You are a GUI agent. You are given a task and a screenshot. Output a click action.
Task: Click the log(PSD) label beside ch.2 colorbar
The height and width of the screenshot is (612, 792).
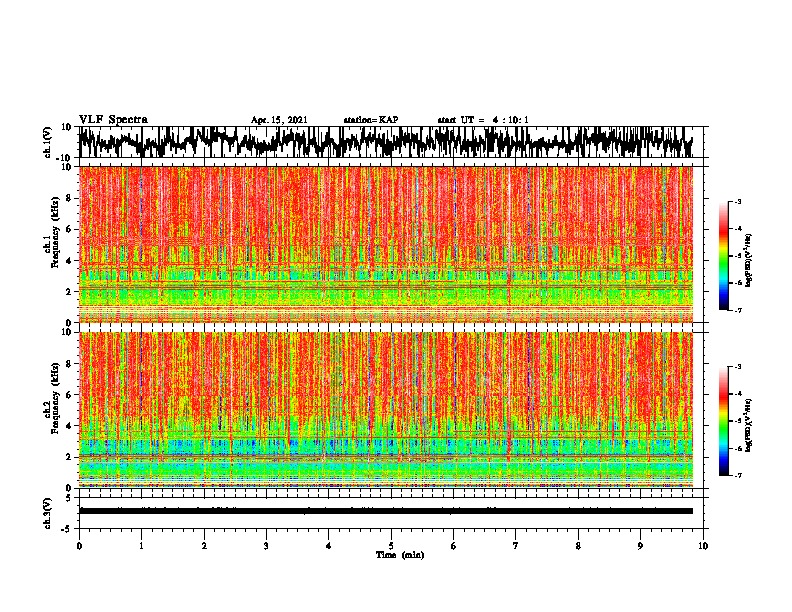click(x=748, y=425)
